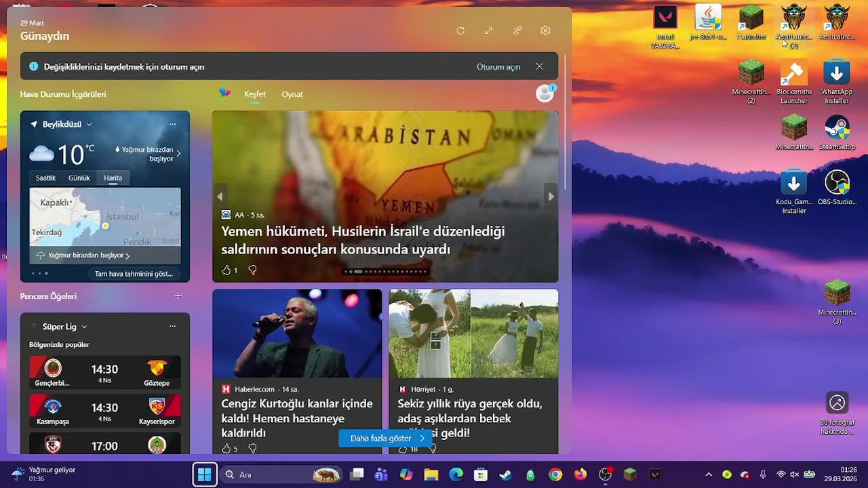
Task: Open the MinecraftInstaller (3) desktop icon
Action: [x=837, y=302]
